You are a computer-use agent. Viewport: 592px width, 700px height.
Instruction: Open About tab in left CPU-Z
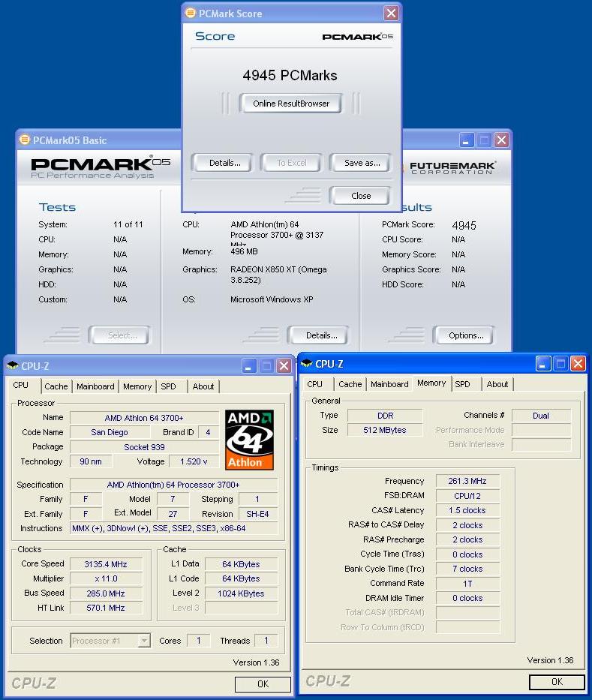203,386
